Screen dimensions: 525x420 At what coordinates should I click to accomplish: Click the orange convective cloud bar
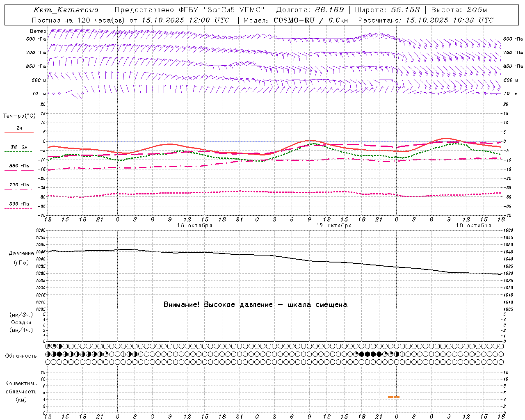[x=394, y=397]
